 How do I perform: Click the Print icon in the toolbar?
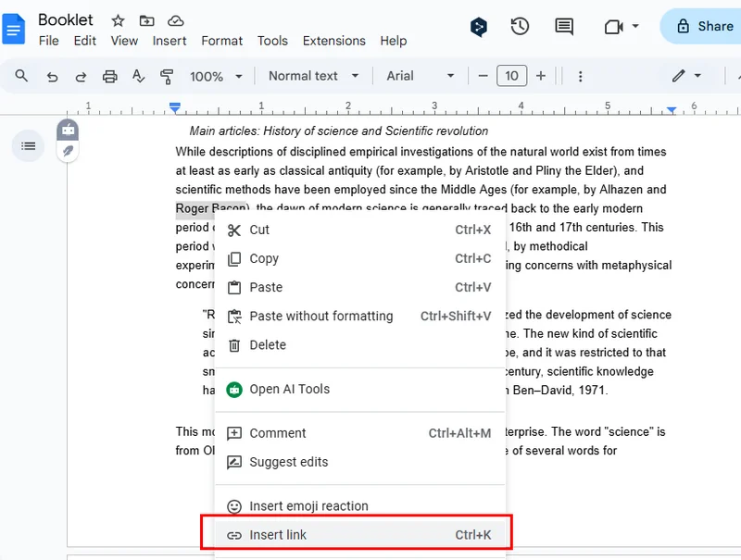tap(109, 76)
